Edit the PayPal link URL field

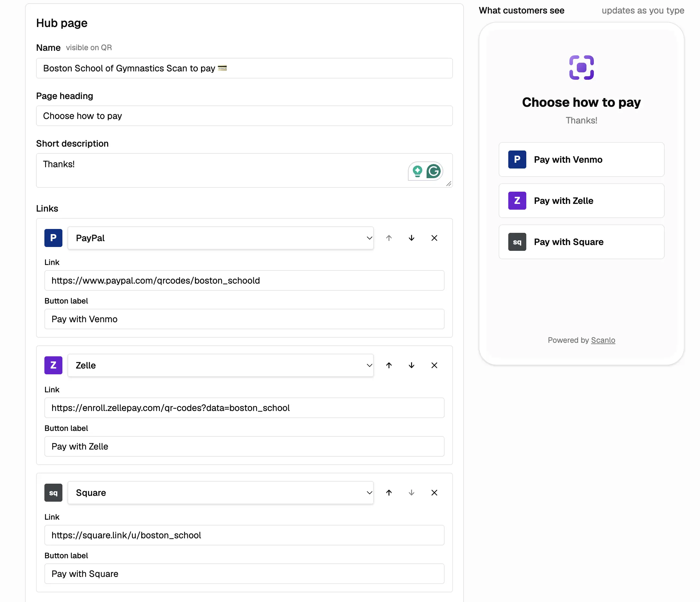[x=244, y=280]
